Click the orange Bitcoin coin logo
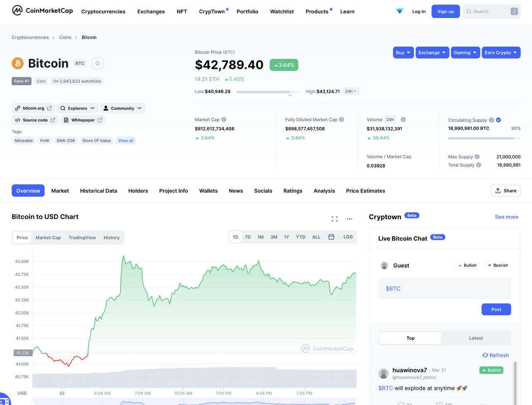Image resolution: width=532 pixels, height=405 pixels. tap(17, 63)
